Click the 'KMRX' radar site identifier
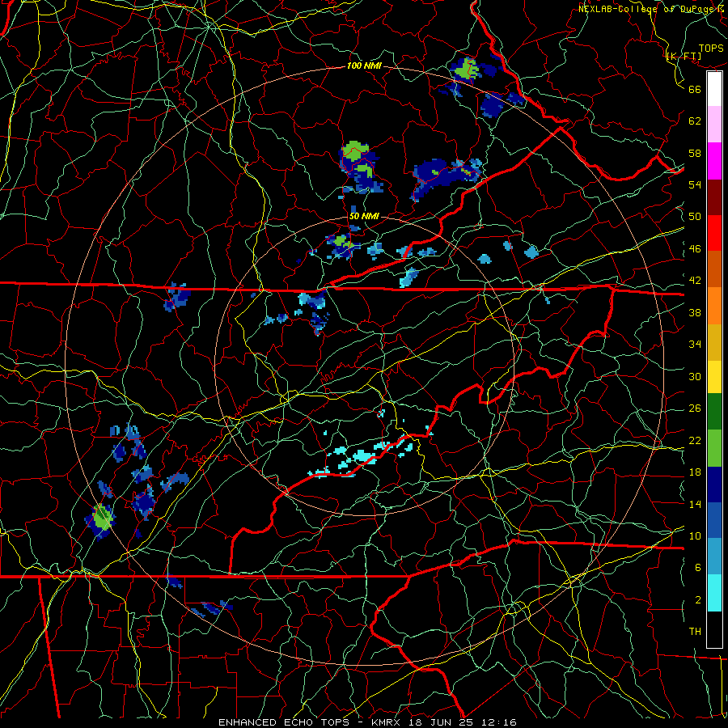Viewport: 728px width, 728px height. [x=387, y=722]
